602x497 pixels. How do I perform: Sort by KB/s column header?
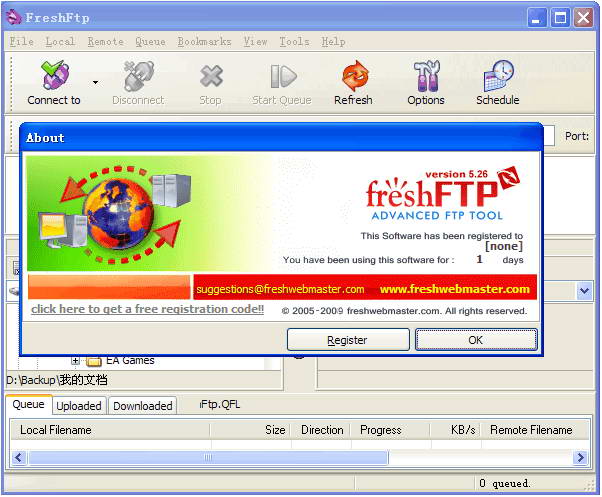tap(456, 430)
